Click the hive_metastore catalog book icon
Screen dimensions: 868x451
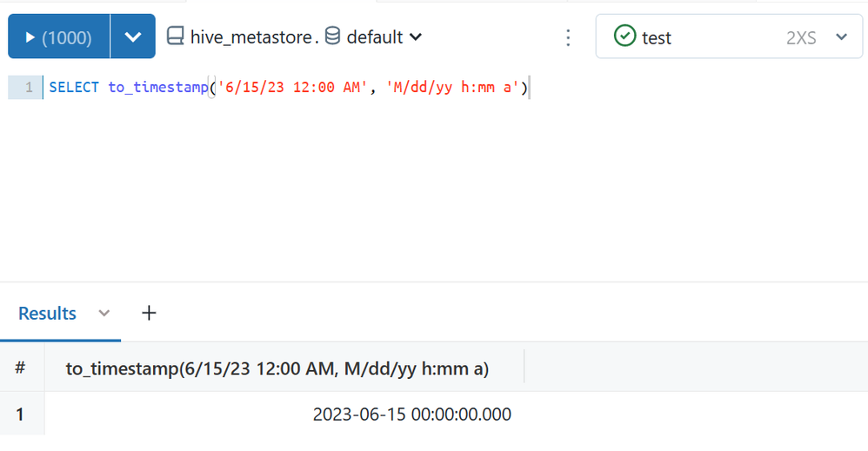[176, 36]
